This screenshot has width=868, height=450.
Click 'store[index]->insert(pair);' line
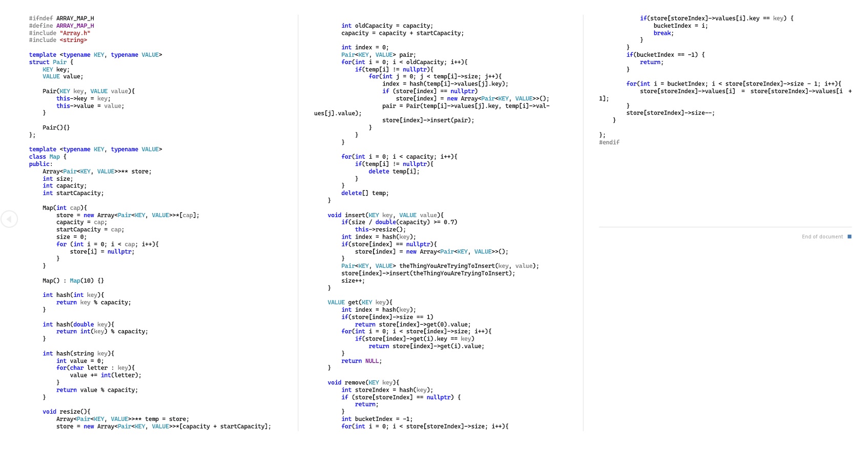(428, 120)
